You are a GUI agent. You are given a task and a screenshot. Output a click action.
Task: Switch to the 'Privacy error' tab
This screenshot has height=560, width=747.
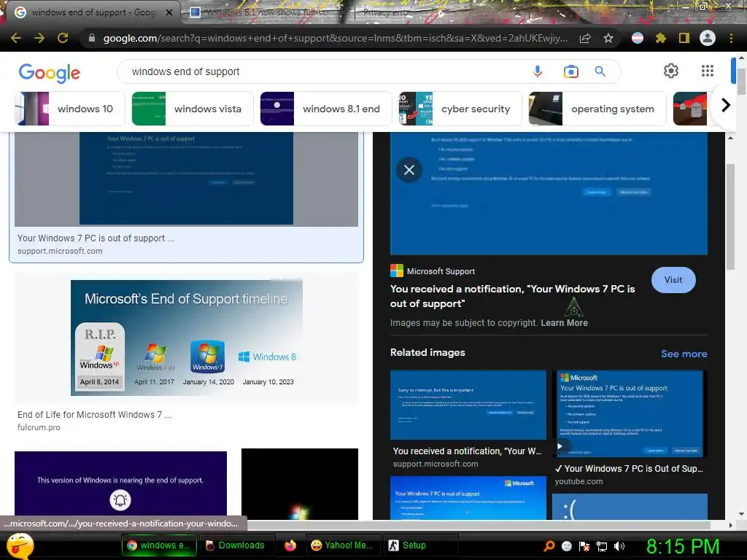pos(387,12)
